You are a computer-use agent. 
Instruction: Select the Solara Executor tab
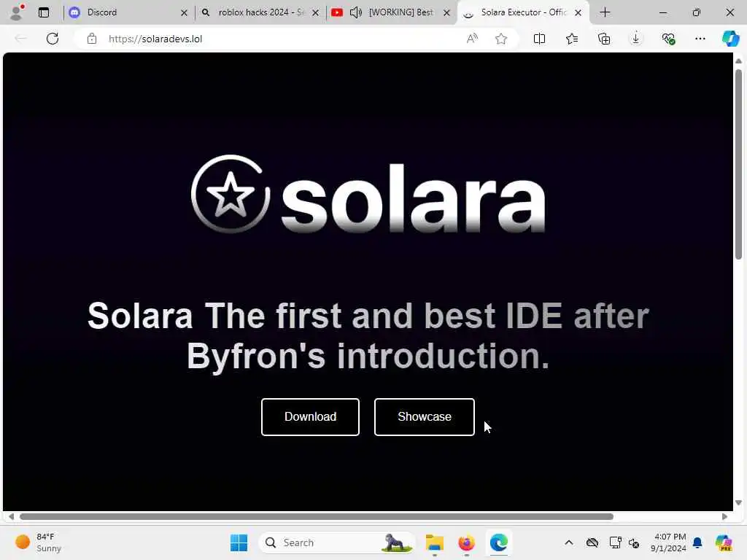(x=523, y=12)
